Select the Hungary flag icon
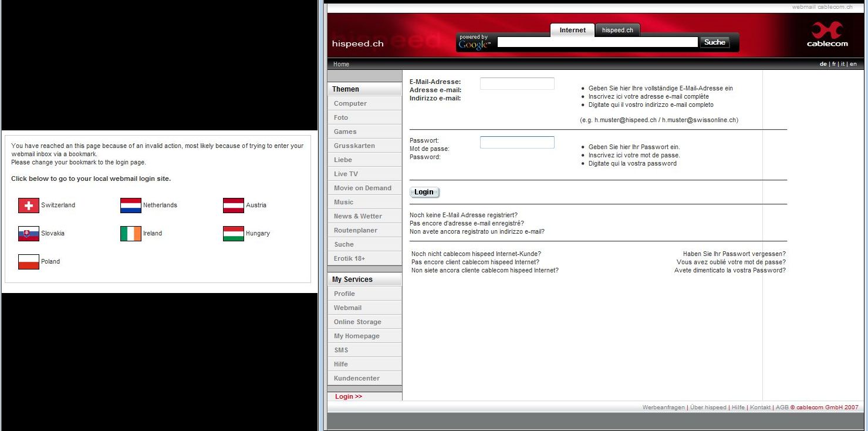868x431 pixels. [234, 234]
